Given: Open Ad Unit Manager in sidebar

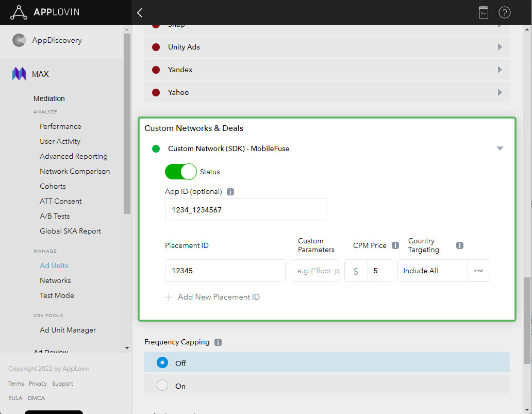Looking at the screenshot, I should point(68,330).
